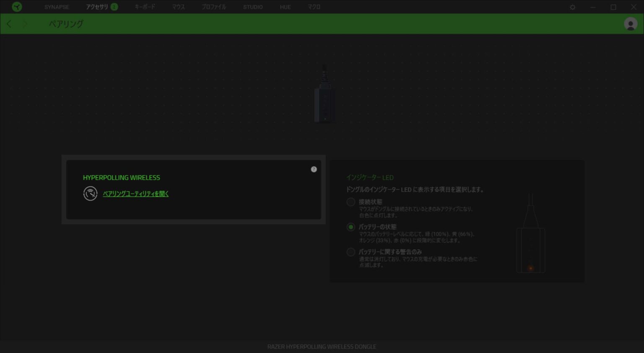Enable バッテリーに関する警告のみ mode
Screen dimensions: 644x353
351,252
